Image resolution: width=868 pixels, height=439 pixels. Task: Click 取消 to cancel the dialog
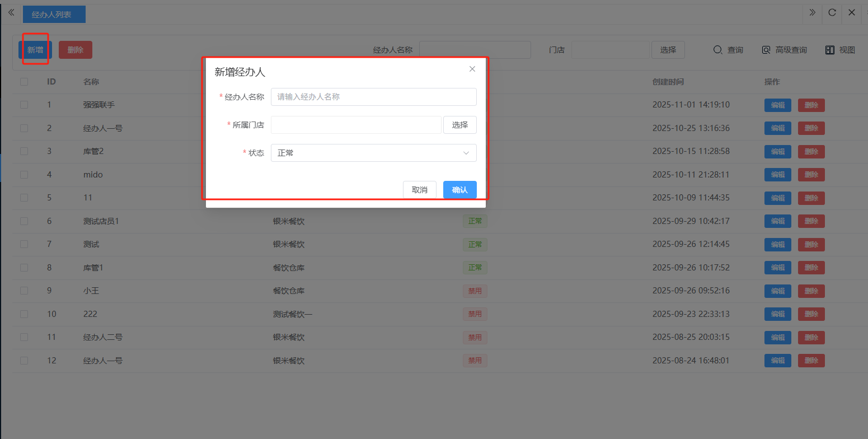[x=419, y=190]
